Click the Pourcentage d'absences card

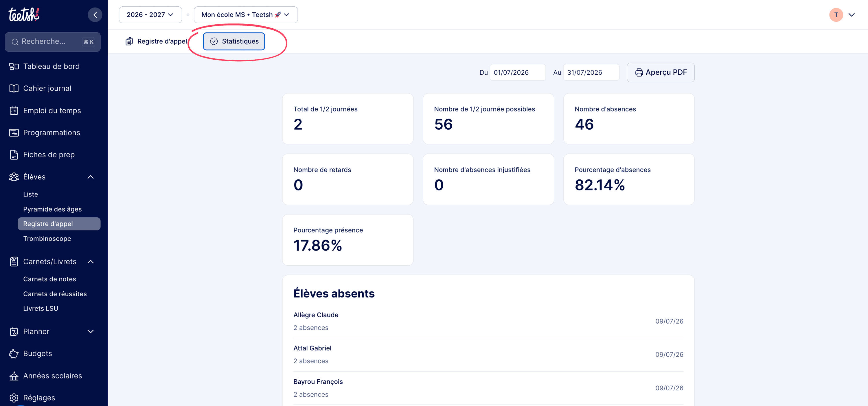[x=629, y=179]
